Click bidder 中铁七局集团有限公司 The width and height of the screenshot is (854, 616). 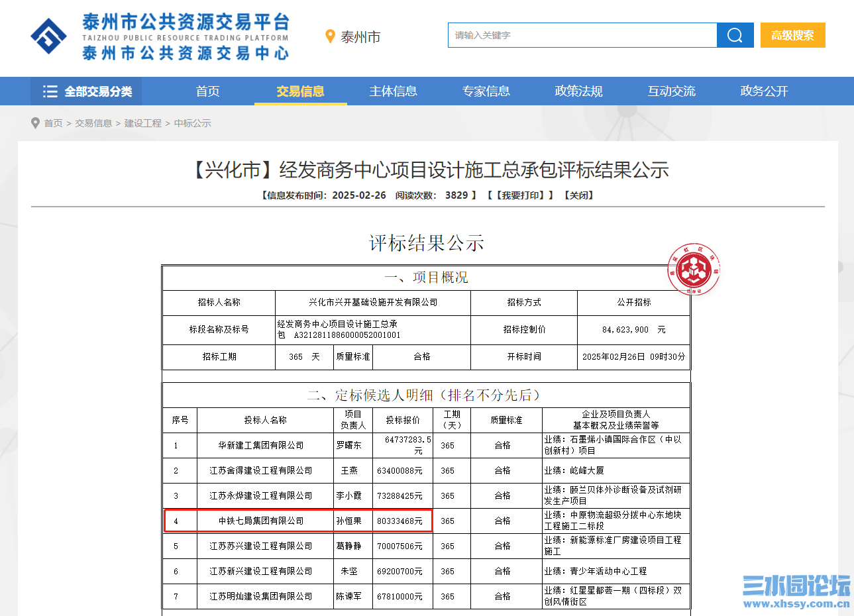tap(261, 521)
